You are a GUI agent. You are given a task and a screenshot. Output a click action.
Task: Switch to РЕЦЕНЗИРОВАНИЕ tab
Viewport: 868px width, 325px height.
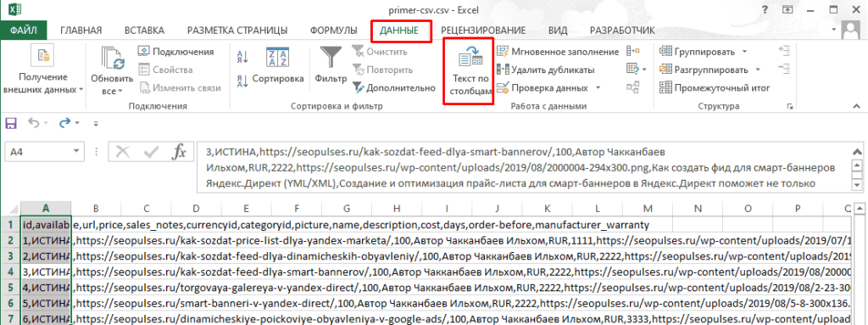(x=483, y=31)
